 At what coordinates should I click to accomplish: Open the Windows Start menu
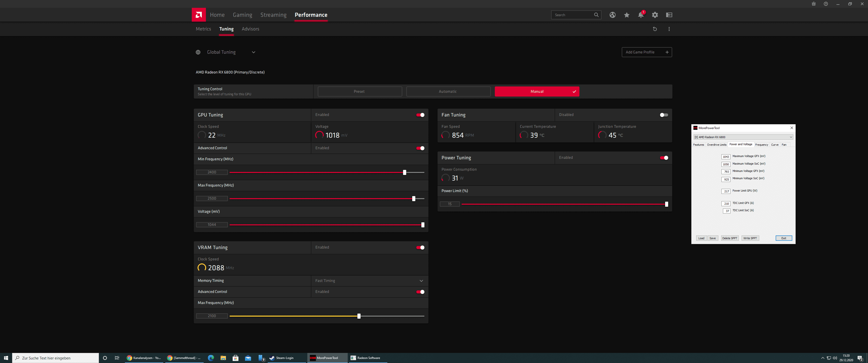[x=6, y=358]
